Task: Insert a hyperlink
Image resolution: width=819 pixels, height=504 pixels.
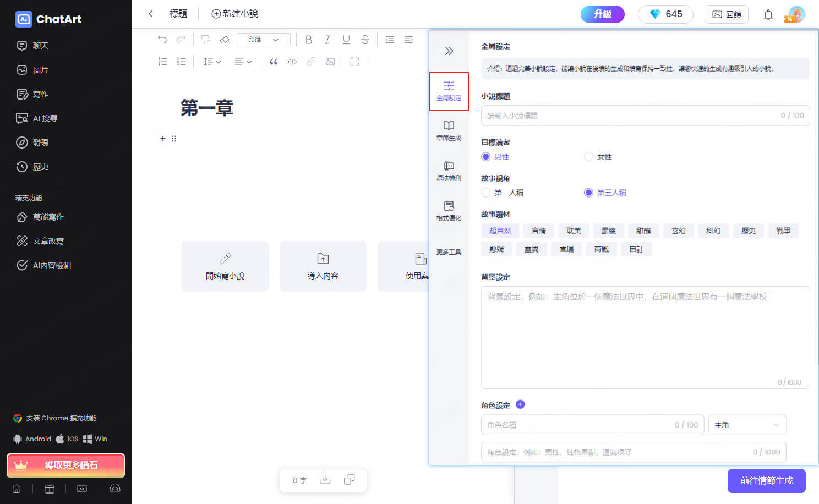Action: coord(311,62)
